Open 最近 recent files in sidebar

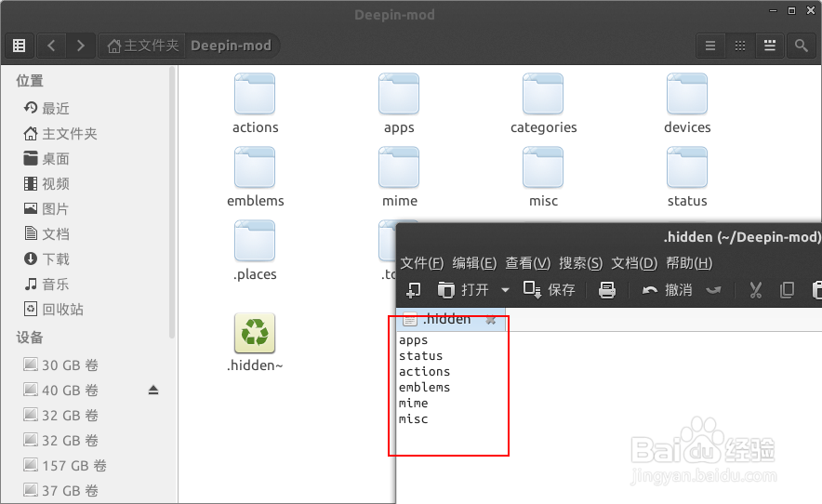tap(46, 109)
